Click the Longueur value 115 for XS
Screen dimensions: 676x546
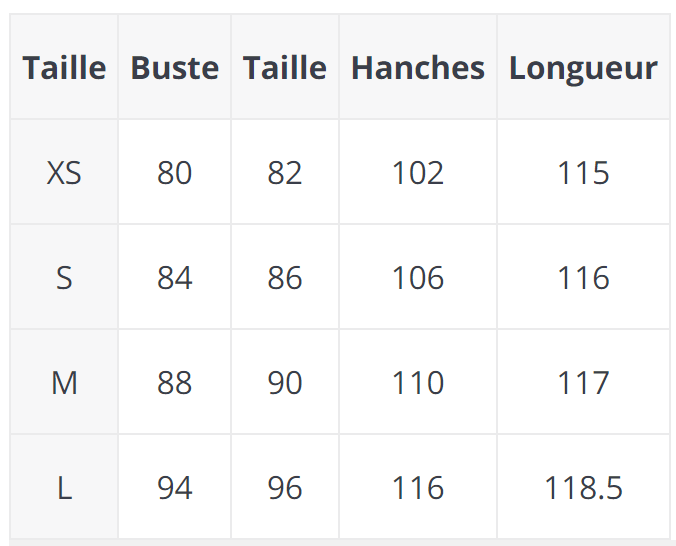(583, 173)
